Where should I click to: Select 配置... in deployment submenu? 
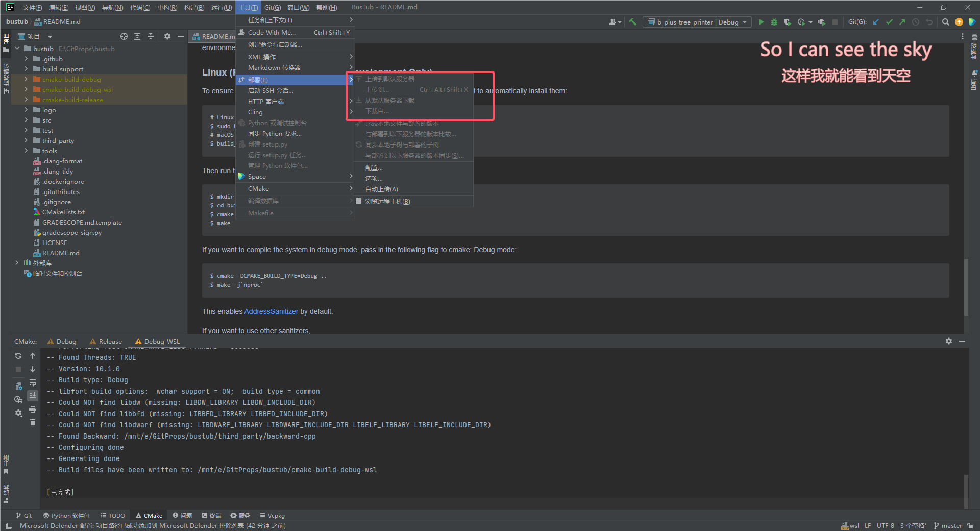pos(413,168)
